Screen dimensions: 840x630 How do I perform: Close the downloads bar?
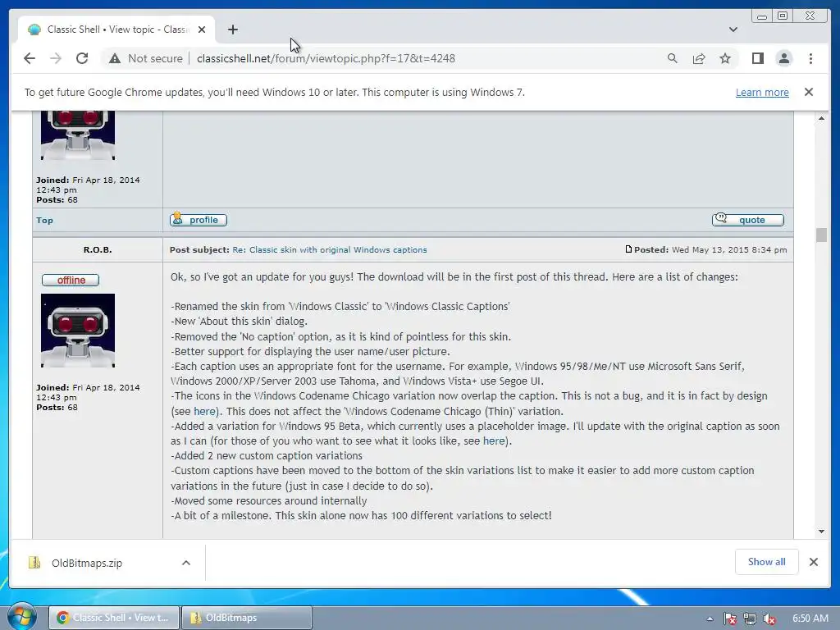click(x=813, y=562)
